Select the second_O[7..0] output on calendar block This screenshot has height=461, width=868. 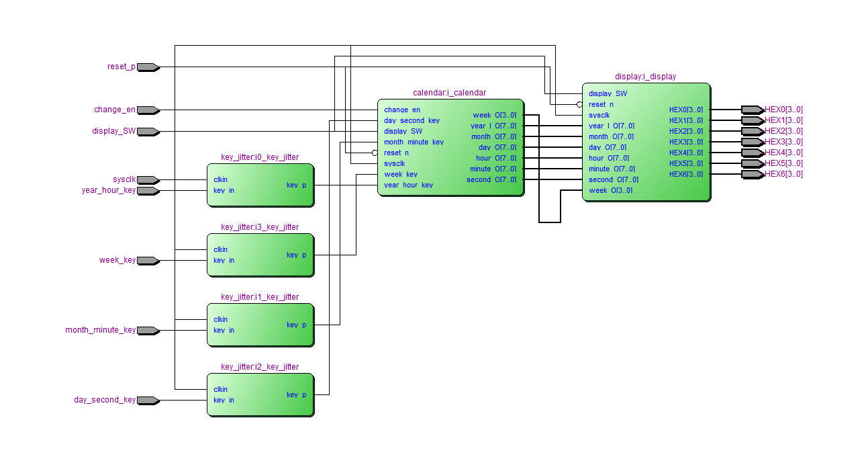tap(491, 179)
